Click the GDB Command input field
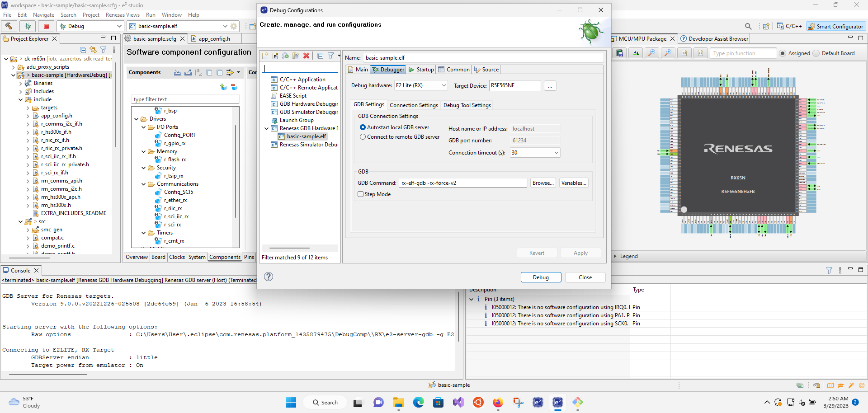Image resolution: width=868 pixels, height=413 pixels. click(463, 183)
